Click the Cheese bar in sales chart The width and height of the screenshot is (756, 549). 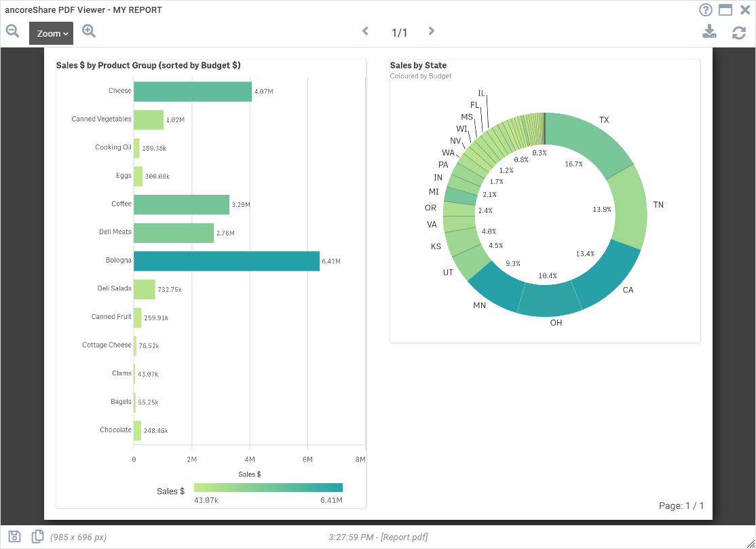(193, 92)
